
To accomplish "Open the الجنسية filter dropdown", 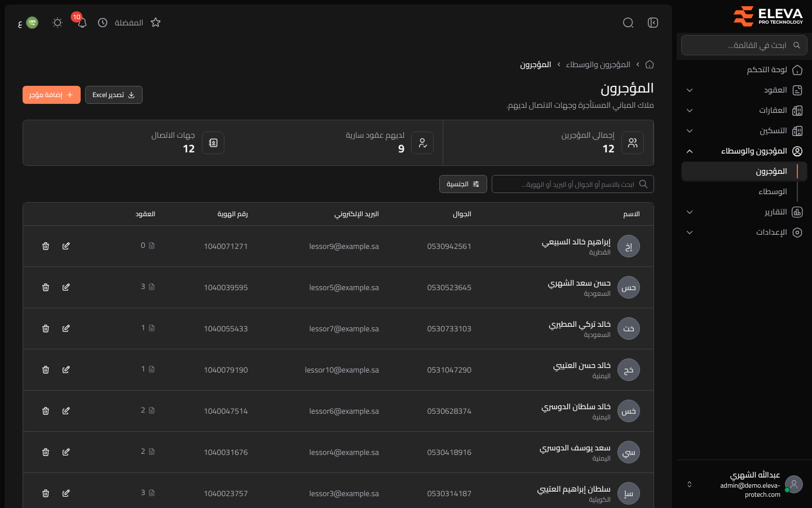I will pyautogui.click(x=463, y=184).
